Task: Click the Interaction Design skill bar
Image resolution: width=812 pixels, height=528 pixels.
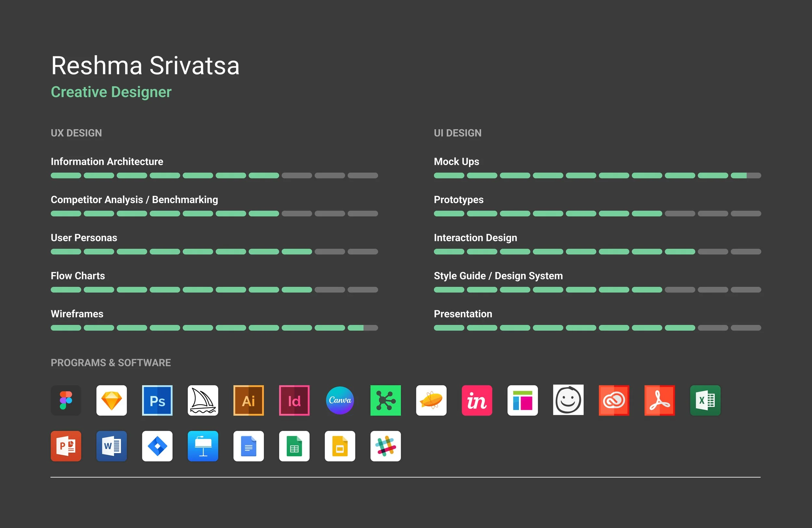Action: pyautogui.click(x=597, y=251)
